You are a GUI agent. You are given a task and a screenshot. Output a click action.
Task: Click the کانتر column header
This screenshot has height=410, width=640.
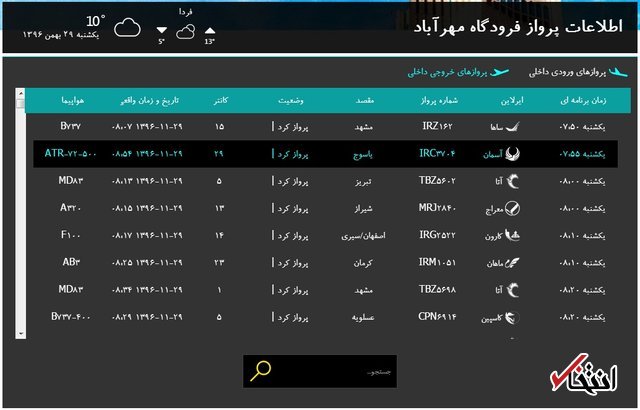pos(220,100)
